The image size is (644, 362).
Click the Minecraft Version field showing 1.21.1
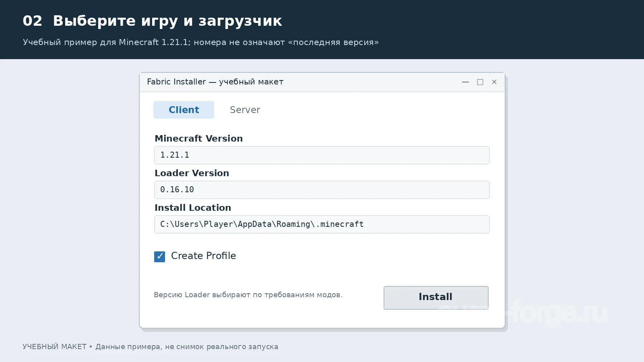[322, 155]
